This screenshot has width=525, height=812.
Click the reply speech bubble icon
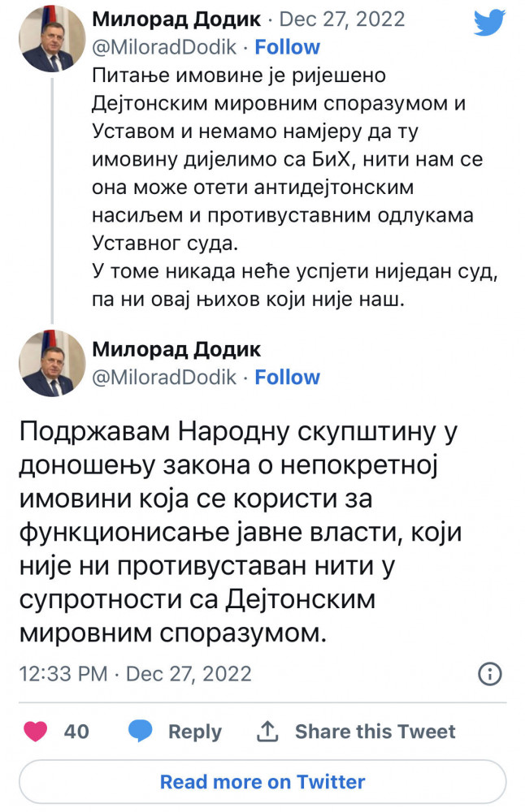click(x=142, y=732)
